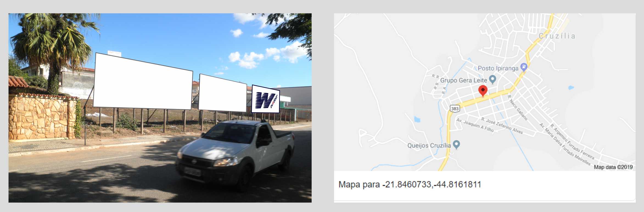644x212 pixels.
Task: Click the Mapa para coordinates link text
Action: [410, 184]
